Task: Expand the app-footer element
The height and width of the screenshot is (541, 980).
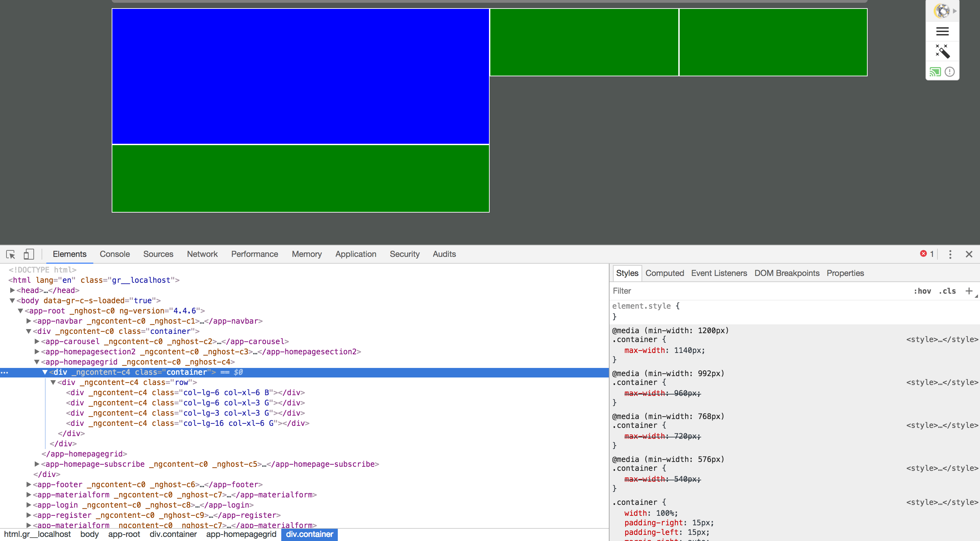Action: click(29, 484)
